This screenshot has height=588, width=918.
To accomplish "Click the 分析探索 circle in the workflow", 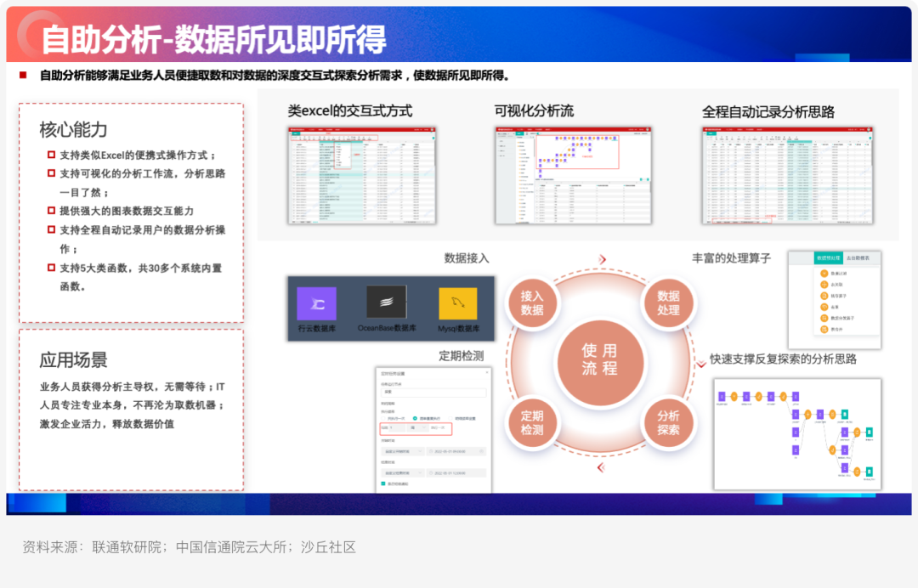I will pyautogui.click(x=668, y=422).
